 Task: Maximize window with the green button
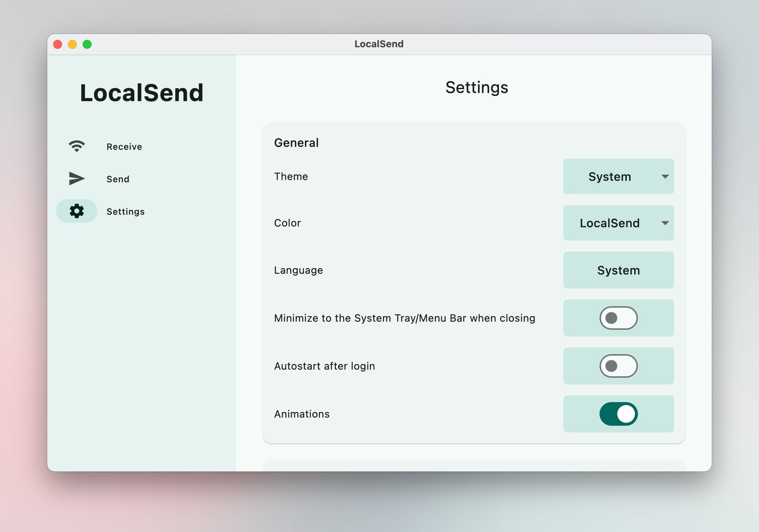point(87,44)
